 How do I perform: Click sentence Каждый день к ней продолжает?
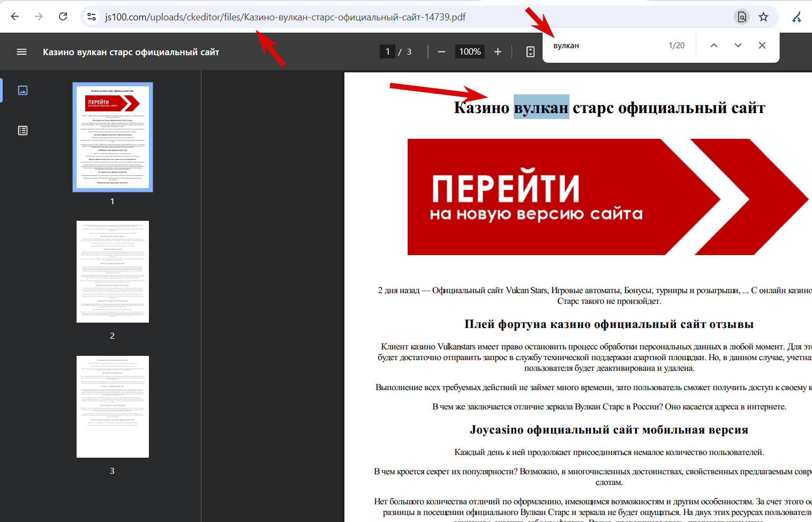click(x=609, y=452)
